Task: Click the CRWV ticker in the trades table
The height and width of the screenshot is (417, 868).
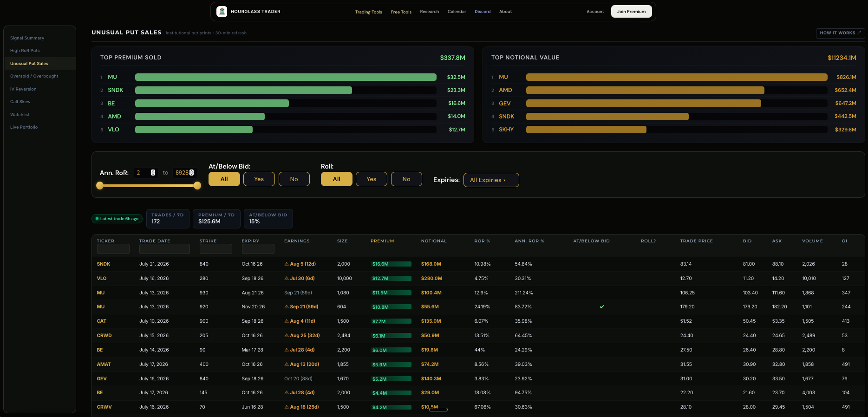Action: click(x=104, y=407)
